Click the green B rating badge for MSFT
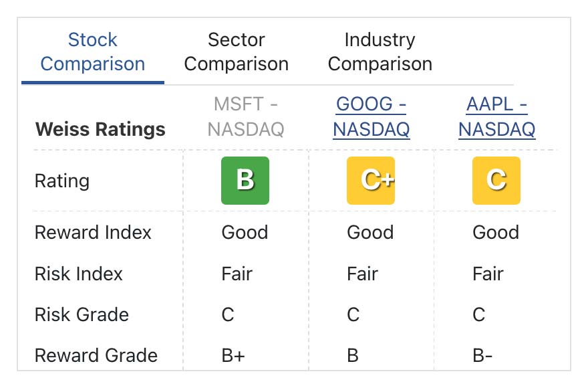This screenshot has height=388, width=588. pos(245,181)
